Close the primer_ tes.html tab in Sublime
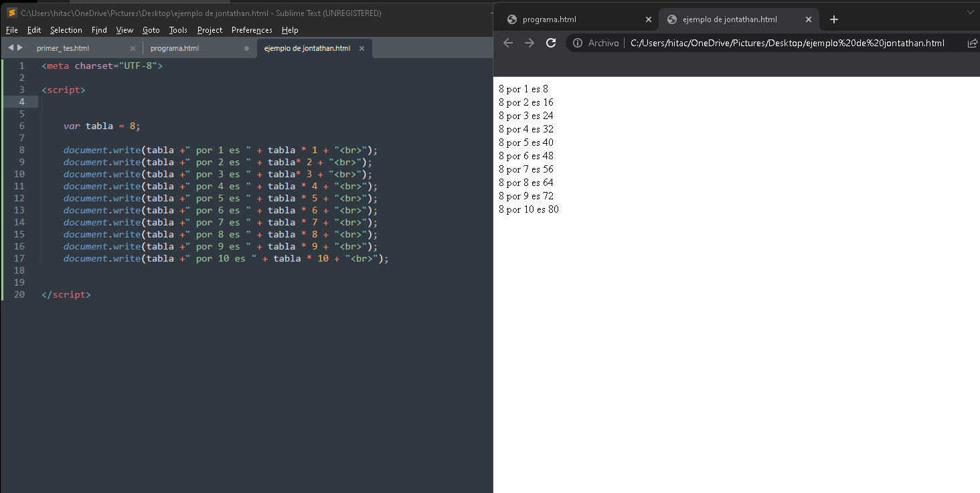This screenshot has width=980, height=493. [x=133, y=48]
